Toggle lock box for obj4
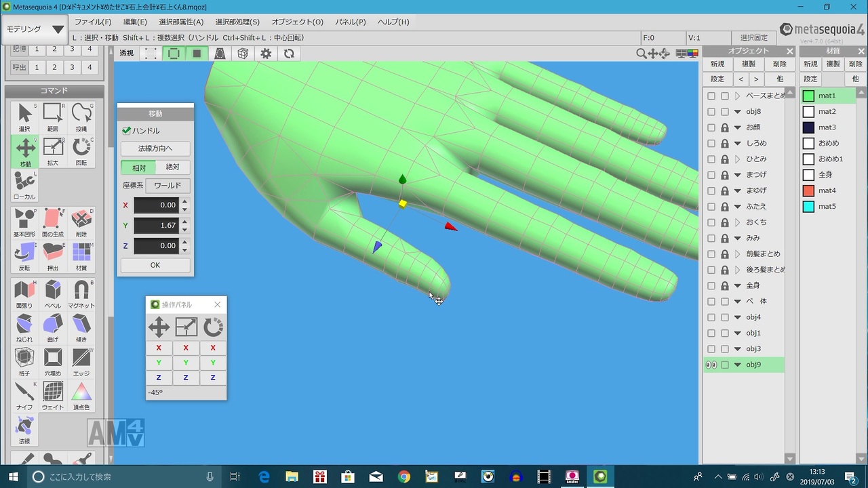 (x=725, y=317)
